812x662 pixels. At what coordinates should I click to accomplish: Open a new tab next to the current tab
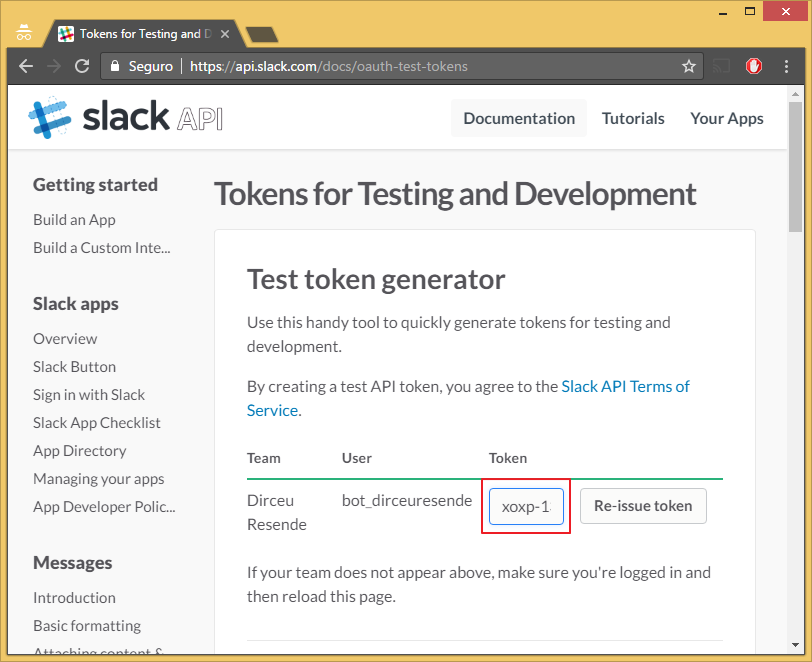(x=262, y=35)
